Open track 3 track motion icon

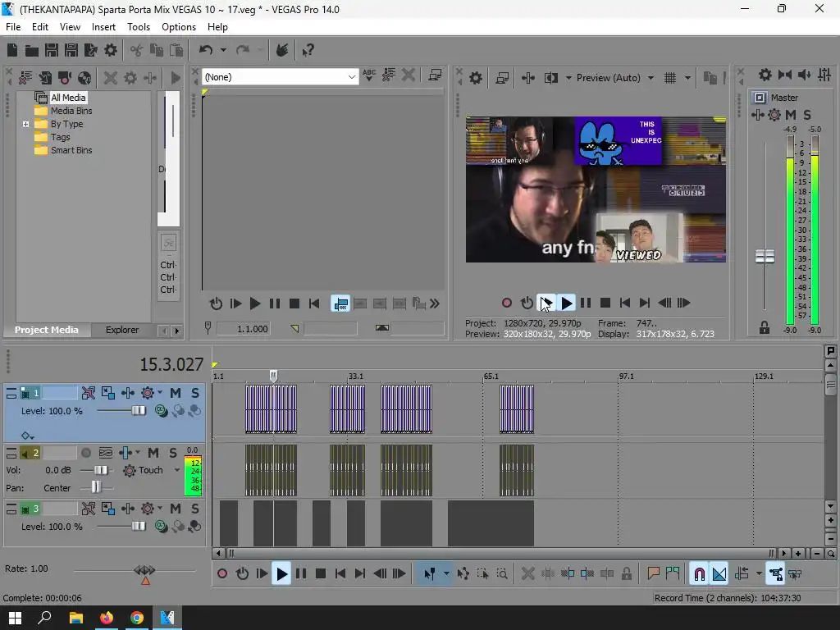click(107, 509)
